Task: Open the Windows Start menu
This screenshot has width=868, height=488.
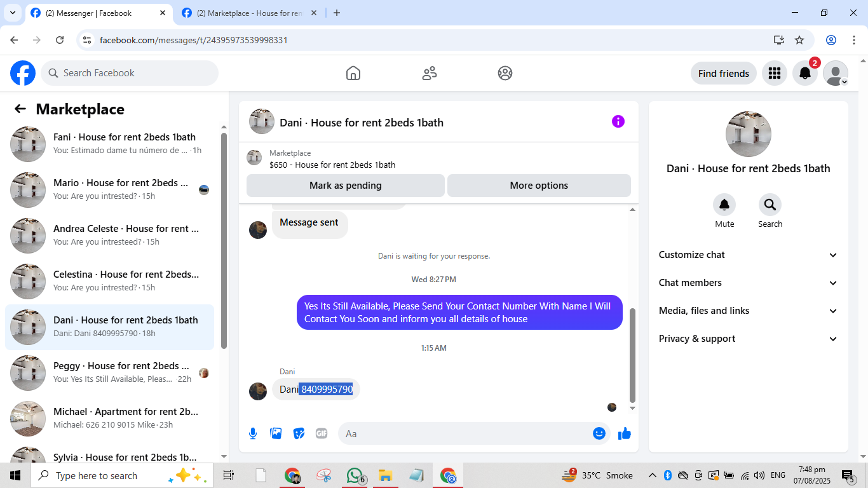Action: click(x=15, y=475)
